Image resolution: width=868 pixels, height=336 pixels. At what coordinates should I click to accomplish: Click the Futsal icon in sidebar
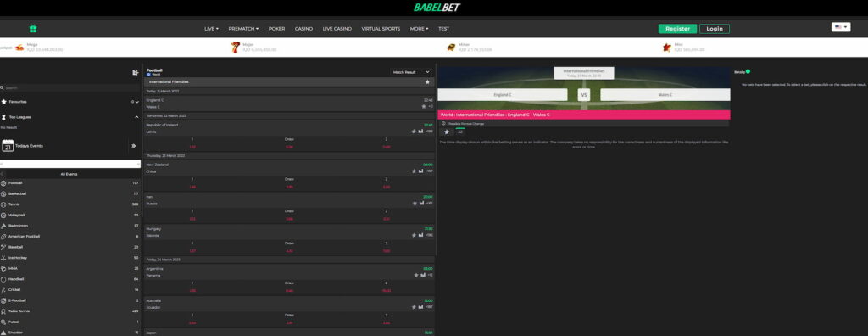click(3, 322)
